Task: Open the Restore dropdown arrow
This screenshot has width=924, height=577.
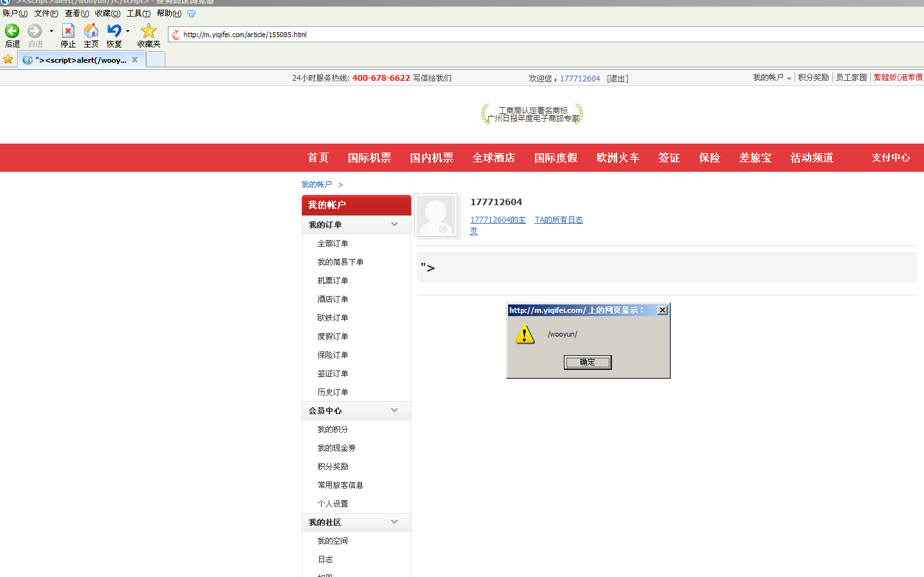Action: (x=128, y=31)
